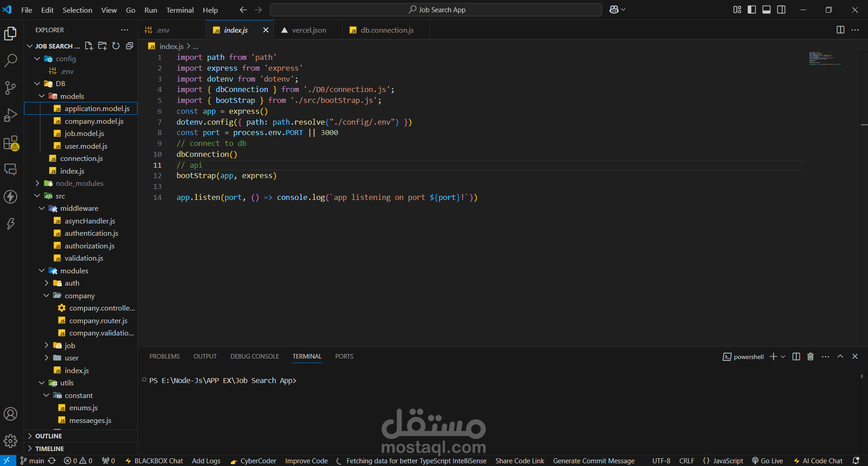This screenshot has height=466, width=868.
Task: Open Manage gear in activity bar
Action: pos(10,441)
